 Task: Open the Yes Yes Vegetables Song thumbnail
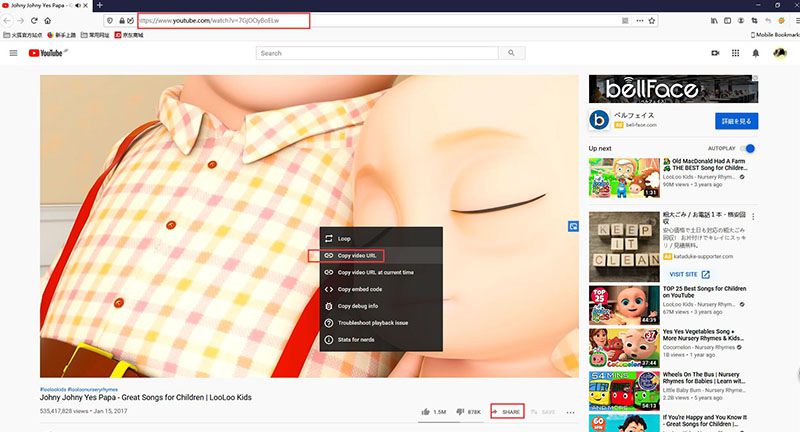624,348
